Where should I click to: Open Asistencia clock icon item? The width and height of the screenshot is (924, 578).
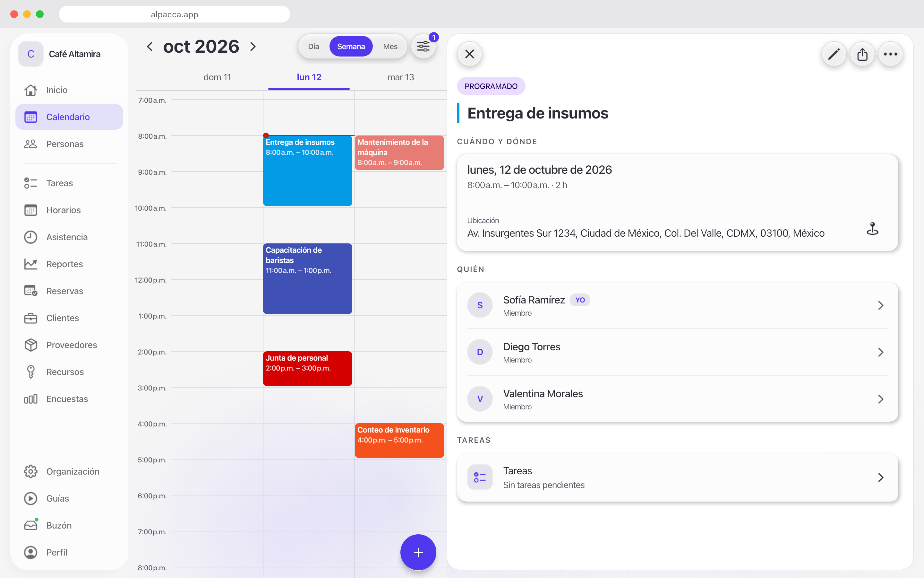point(69,237)
